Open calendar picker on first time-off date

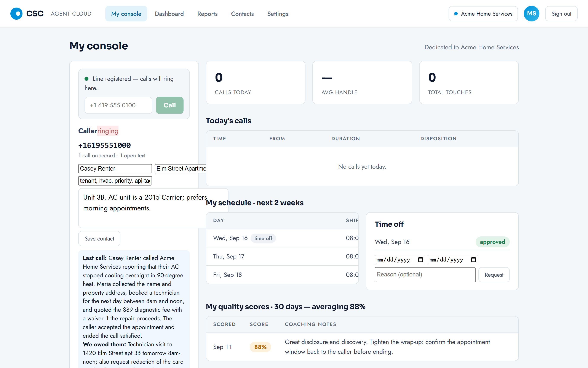[x=420, y=260]
